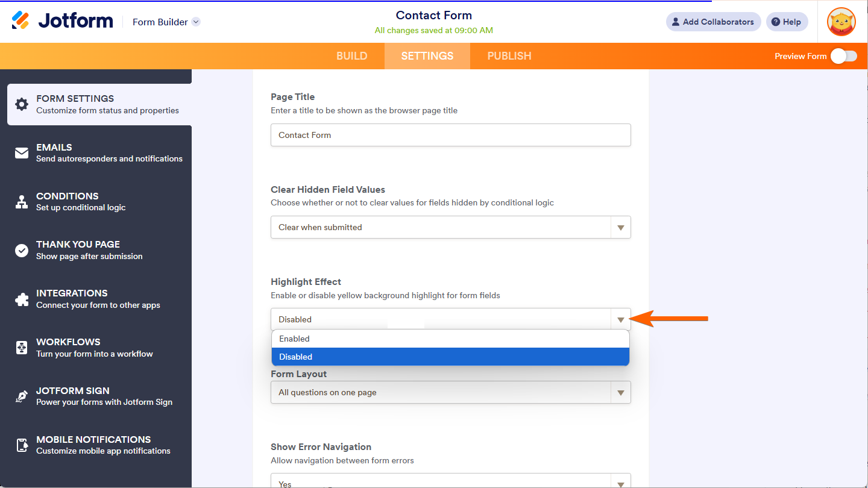Click the Page Title input field

(x=450, y=135)
